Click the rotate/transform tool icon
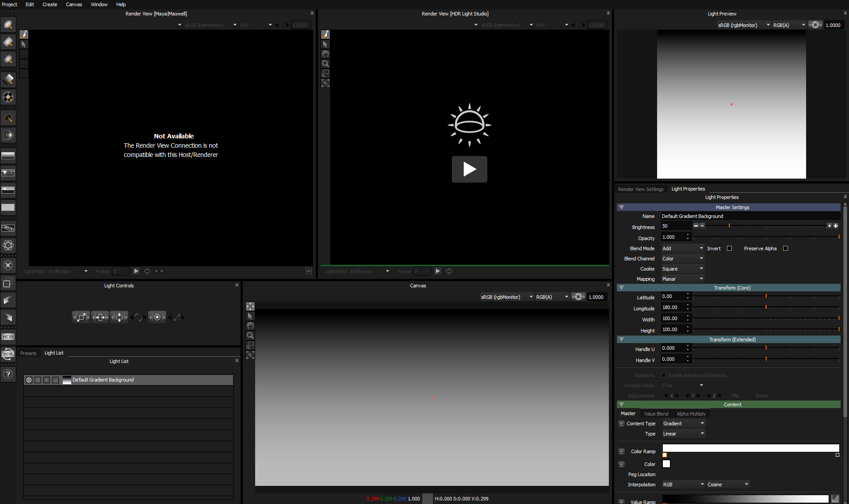This screenshot has height=504, width=849. tap(138, 317)
